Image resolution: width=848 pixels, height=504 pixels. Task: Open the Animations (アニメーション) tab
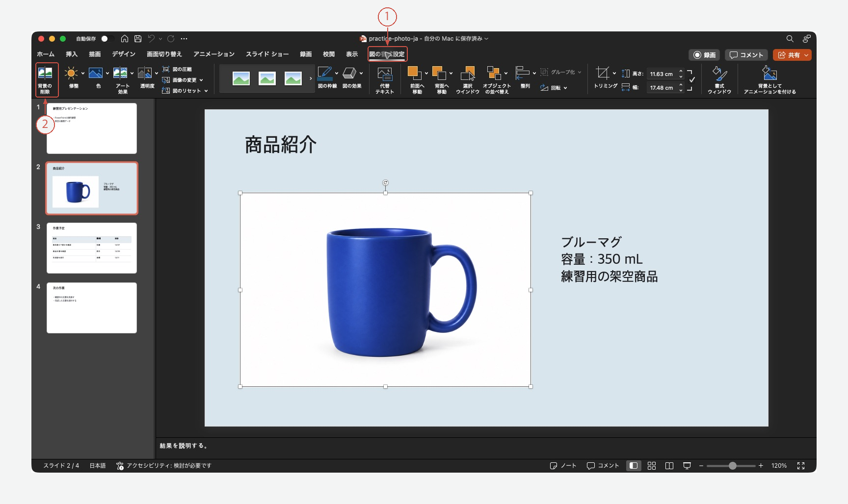pos(214,54)
